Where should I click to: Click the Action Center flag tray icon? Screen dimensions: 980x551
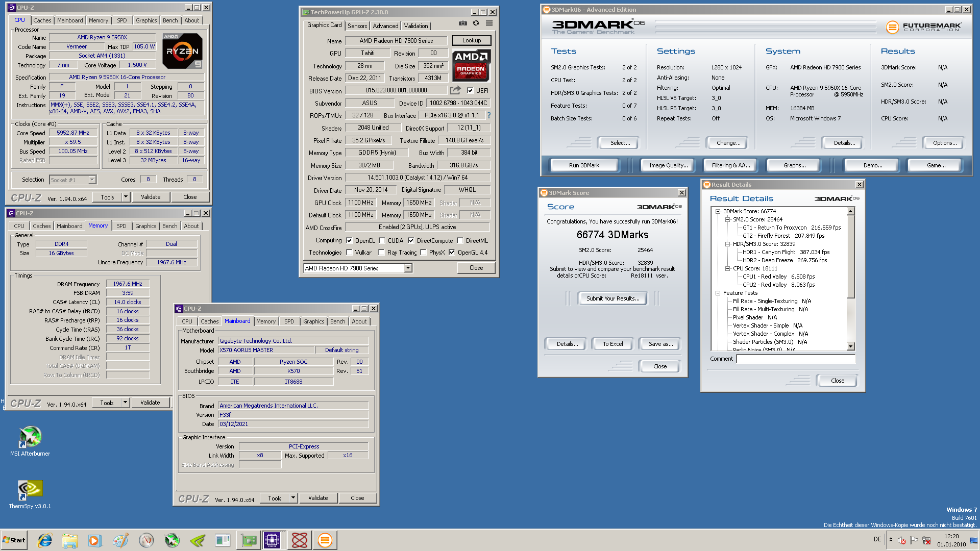pyautogui.click(x=914, y=540)
